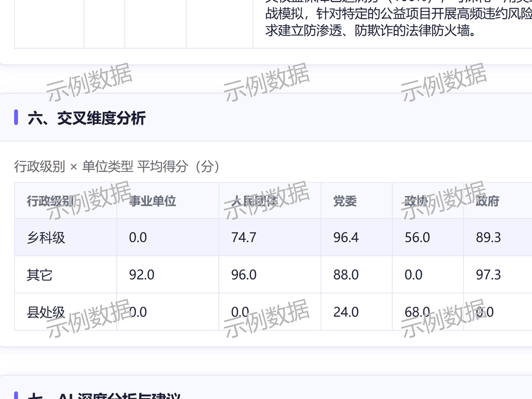532x399 pixels.
Task: Select the 乡科级 row label
Action: [46, 237]
